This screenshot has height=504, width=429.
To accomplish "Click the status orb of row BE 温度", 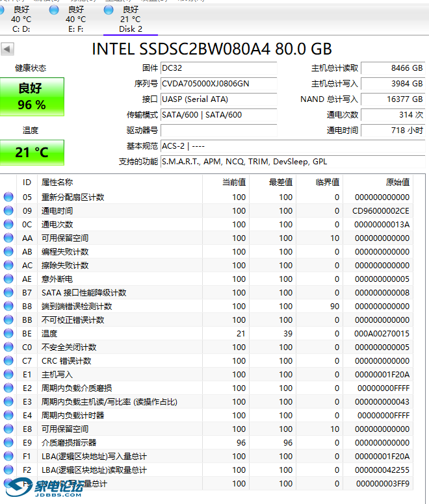I will tap(8, 333).
